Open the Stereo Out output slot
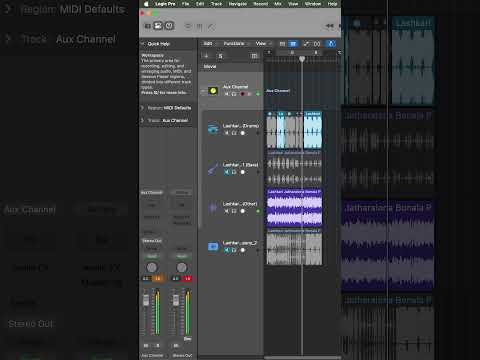Viewport: 480px width, 360px height. pyautogui.click(x=152, y=241)
